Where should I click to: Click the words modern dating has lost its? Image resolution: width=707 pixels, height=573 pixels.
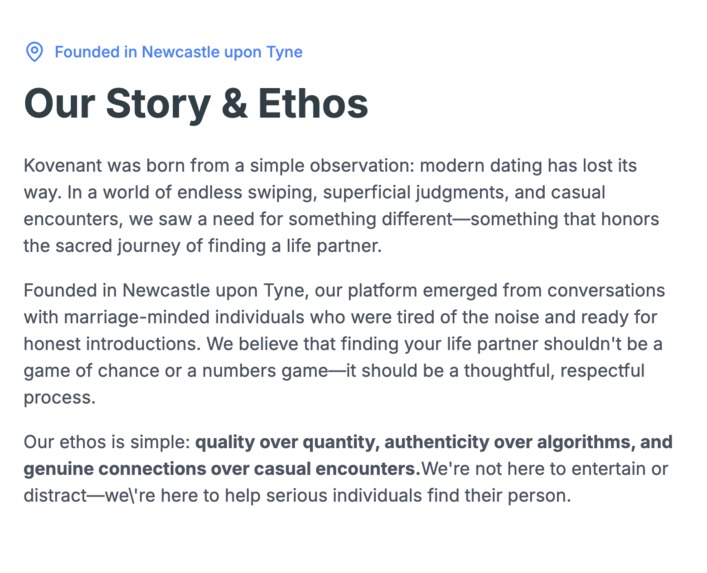528,165
